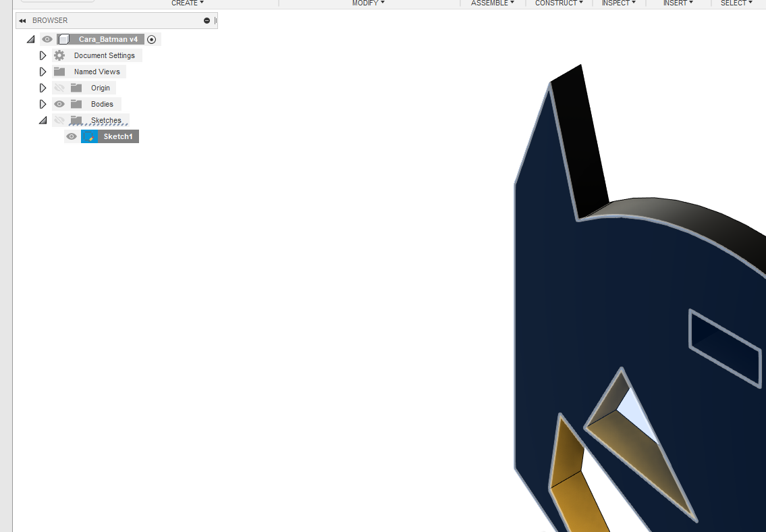This screenshot has width=766, height=532.
Task: Select the Cara_Batman v4 tree label
Action: click(x=108, y=39)
